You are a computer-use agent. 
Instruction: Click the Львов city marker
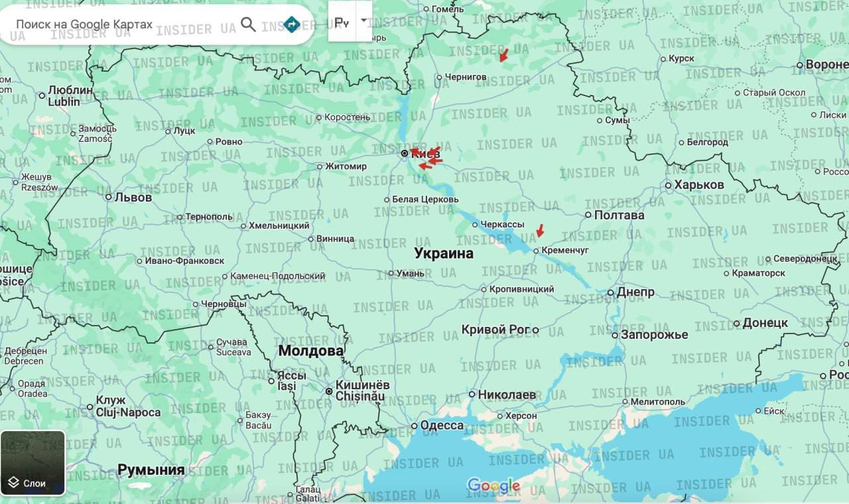tap(109, 197)
